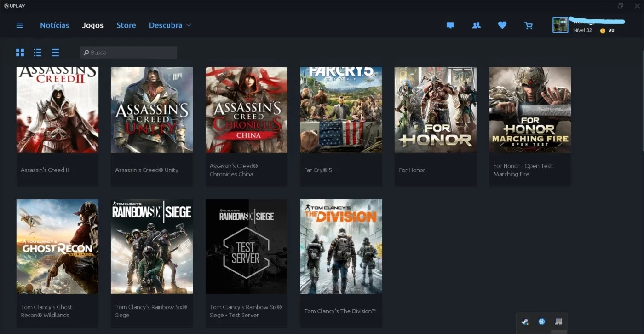Expand the Descubra dropdown menu
This screenshot has height=334, width=644.
[x=170, y=25]
